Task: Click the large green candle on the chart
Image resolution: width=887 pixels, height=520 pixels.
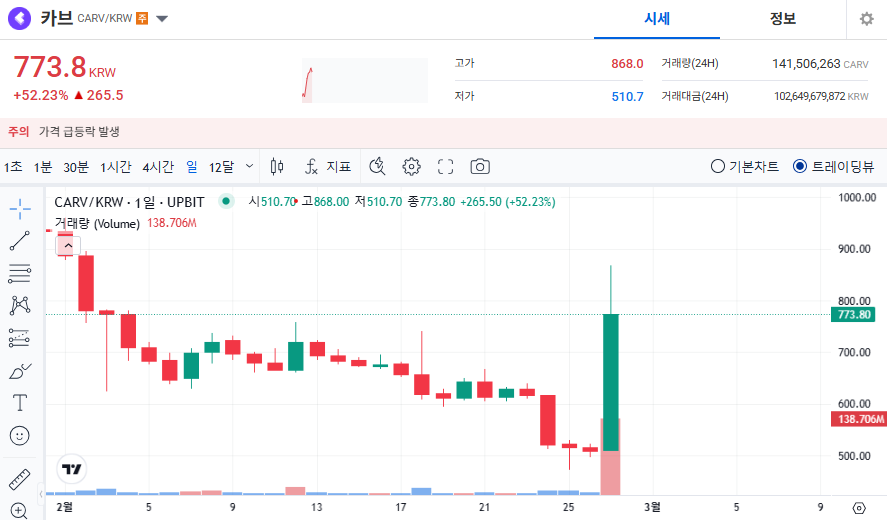Action: point(610,383)
